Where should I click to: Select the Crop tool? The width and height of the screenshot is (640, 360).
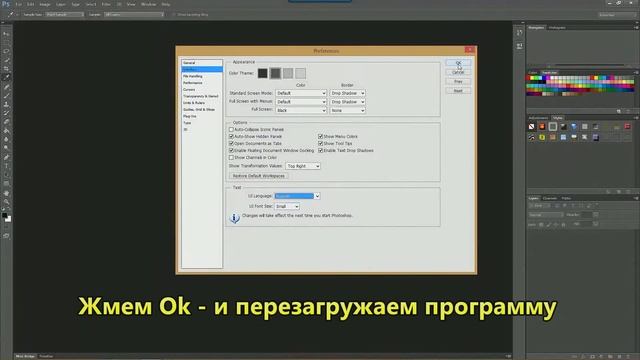pyautogui.click(x=6, y=69)
